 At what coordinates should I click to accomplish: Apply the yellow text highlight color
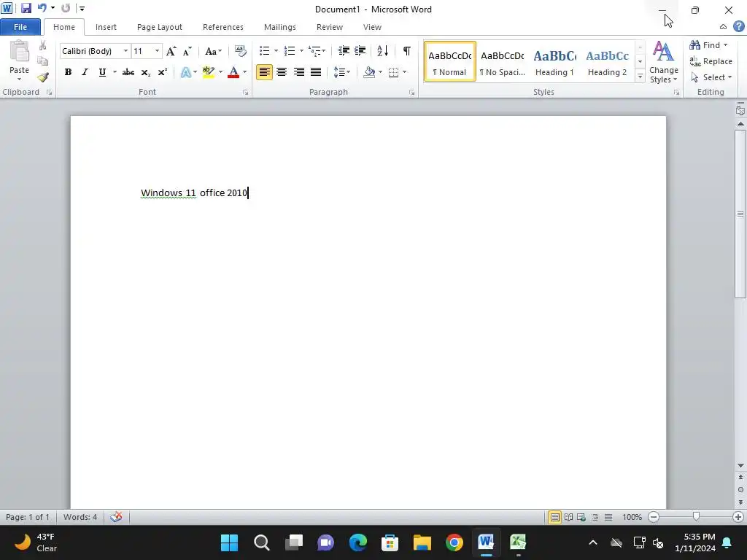click(208, 72)
